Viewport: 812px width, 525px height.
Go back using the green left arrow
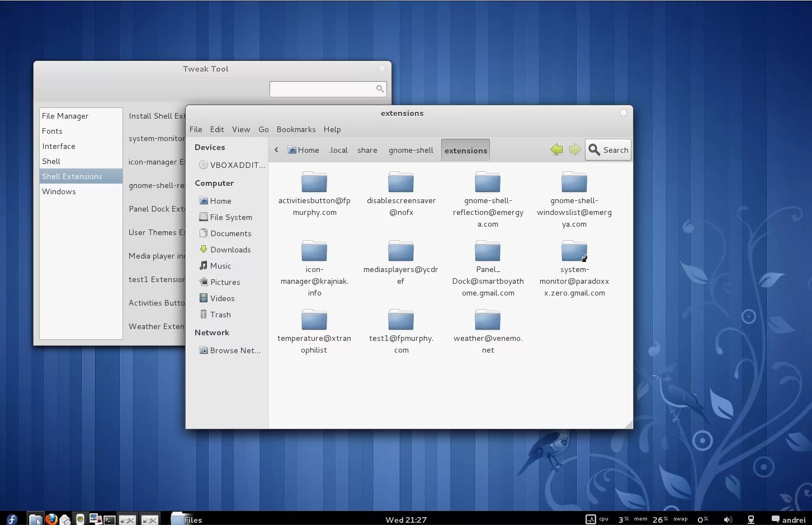pos(556,150)
